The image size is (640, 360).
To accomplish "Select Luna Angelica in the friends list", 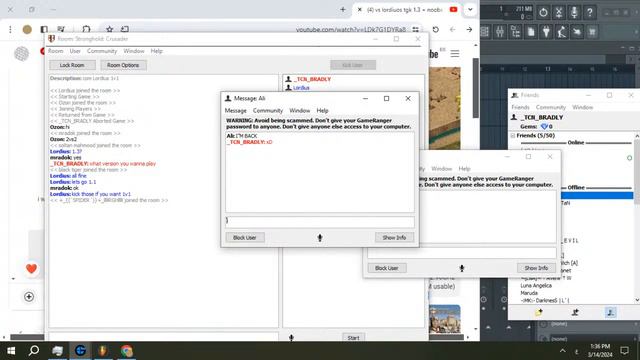I will coord(536,286).
